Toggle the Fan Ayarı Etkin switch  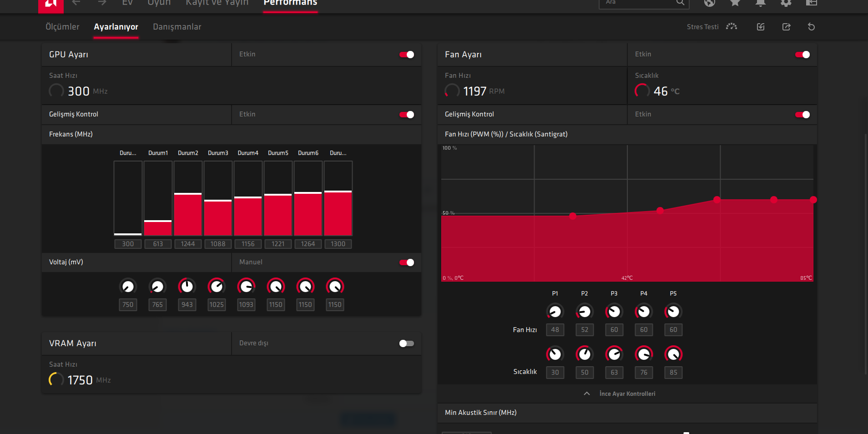coord(802,55)
